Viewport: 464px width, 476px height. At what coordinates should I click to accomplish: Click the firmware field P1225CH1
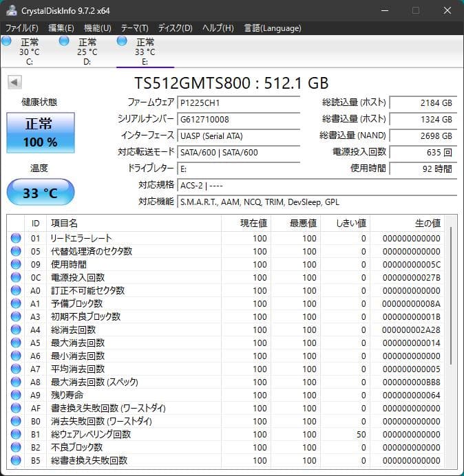click(239, 102)
